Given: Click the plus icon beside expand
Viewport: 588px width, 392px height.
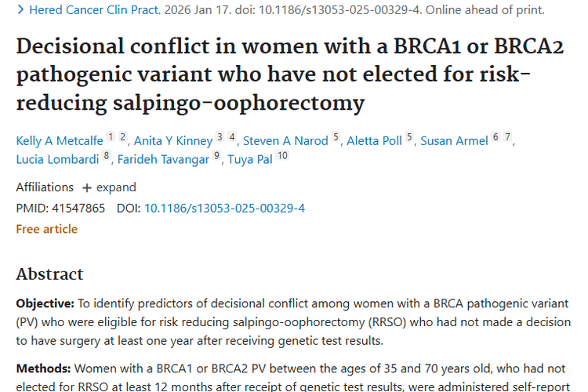Looking at the screenshot, I should click(87, 188).
